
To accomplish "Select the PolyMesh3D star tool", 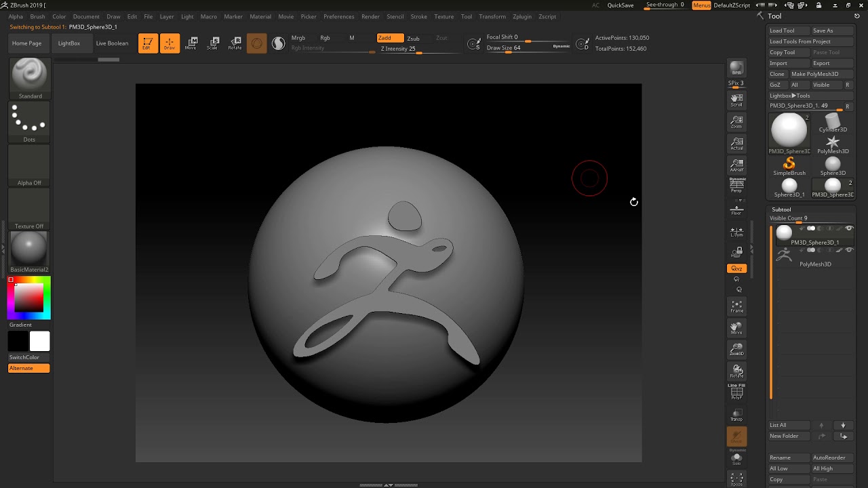I will coord(833,144).
